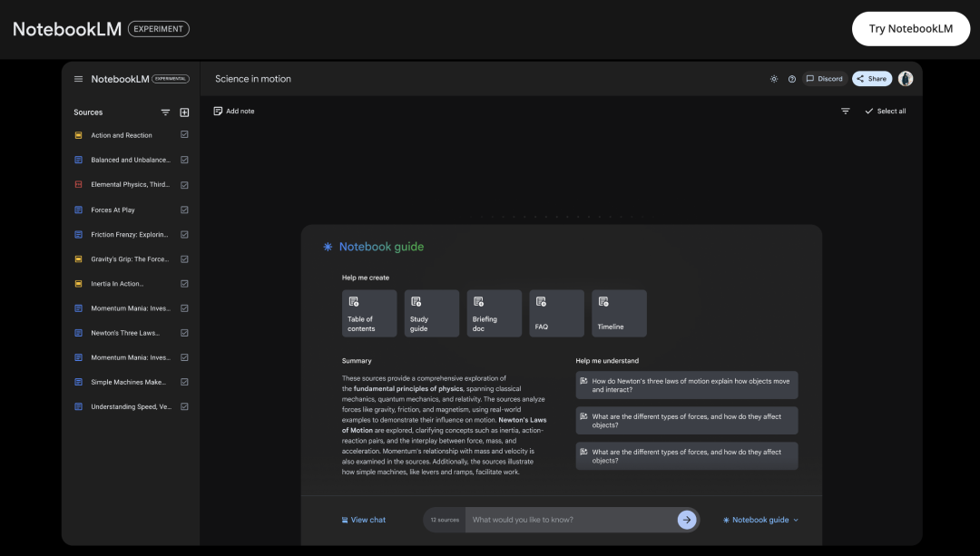
Task: Open the hamburger menu beside NotebookLM
Action: tap(78, 79)
